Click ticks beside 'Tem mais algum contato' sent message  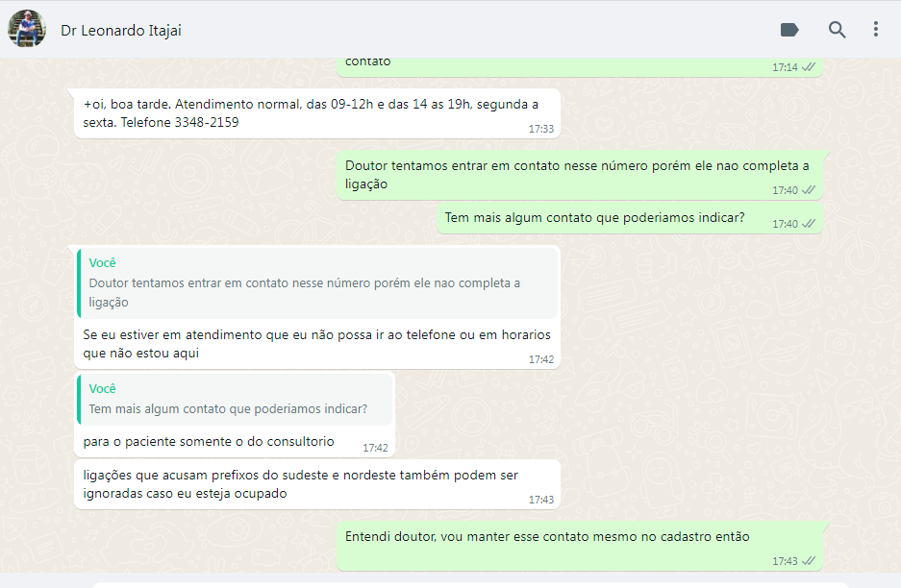point(809,223)
